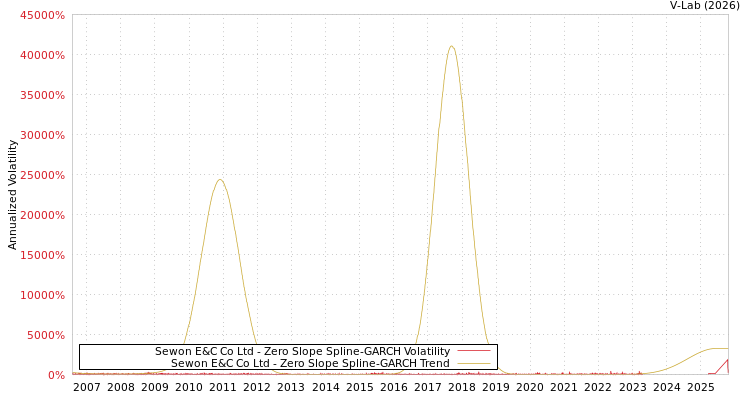Click the trend curve peak near 2011
The height and width of the screenshot is (400, 750).
tap(220, 180)
